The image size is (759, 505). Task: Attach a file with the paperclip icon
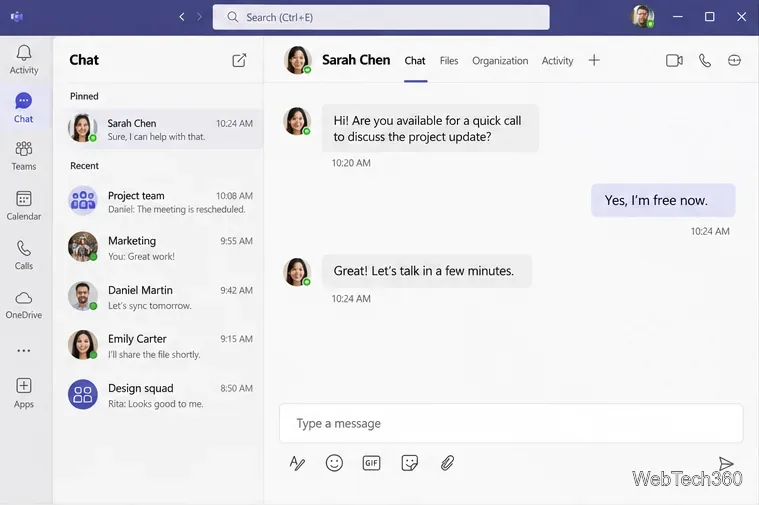click(x=447, y=463)
